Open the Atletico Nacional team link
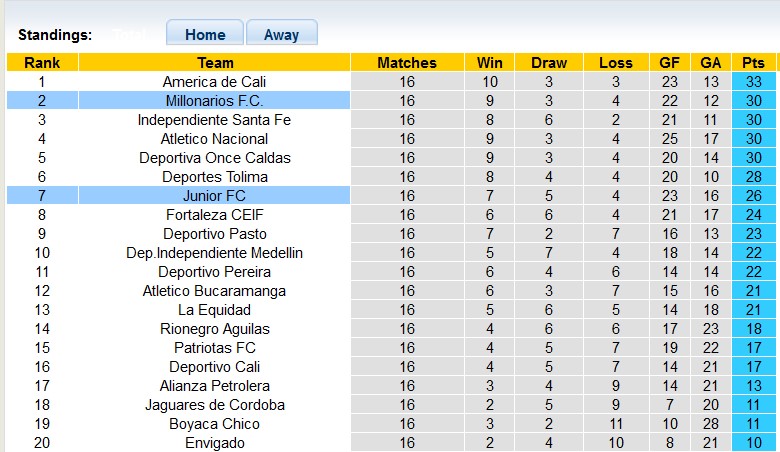The width and height of the screenshot is (780, 452). [x=215, y=139]
